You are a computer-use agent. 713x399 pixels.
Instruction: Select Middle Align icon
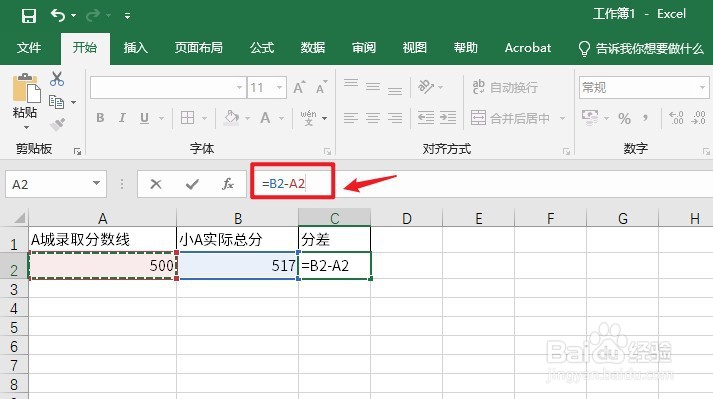tap(373, 86)
